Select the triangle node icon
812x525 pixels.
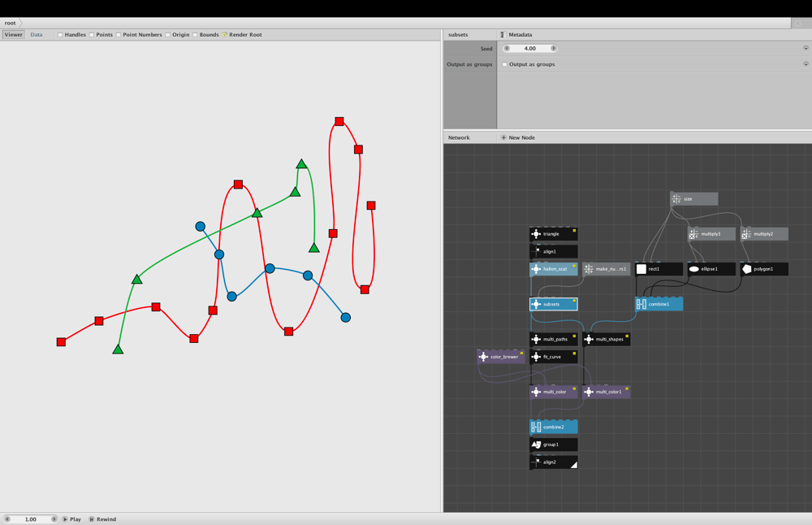point(536,234)
